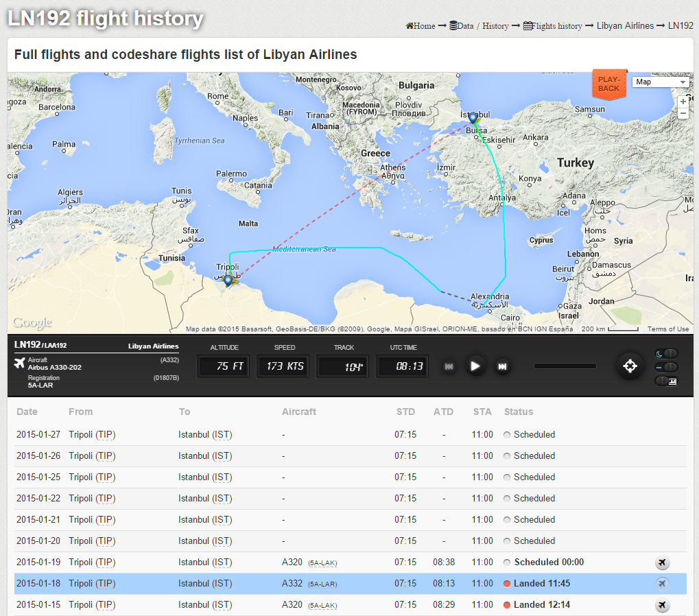Viewport: 699px width, 616px height.
Task: Open the Map type dropdown
Action: click(661, 82)
